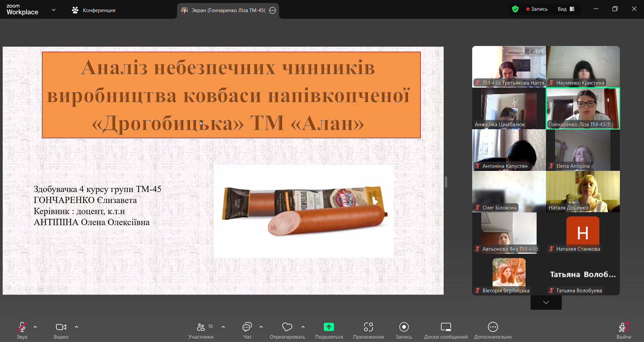The height and width of the screenshot is (342, 644).
Task: Unmute microphone via Звук icon
Action: (22, 327)
